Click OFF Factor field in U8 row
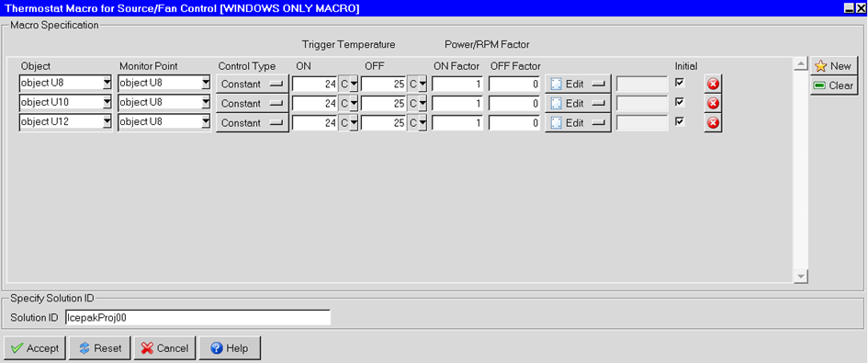The height and width of the screenshot is (363, 868). (514, 85)
